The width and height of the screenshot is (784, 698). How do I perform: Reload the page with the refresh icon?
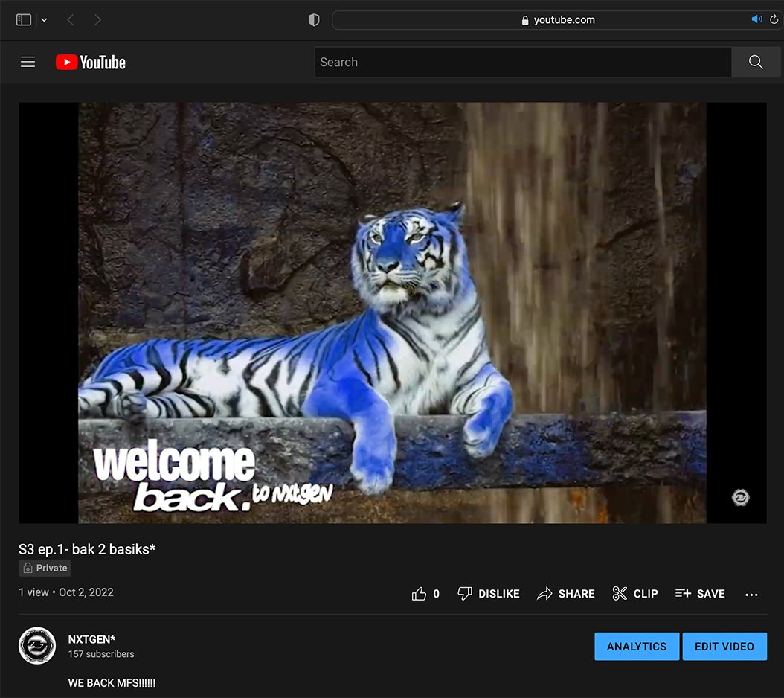click(x=774, y=19)
